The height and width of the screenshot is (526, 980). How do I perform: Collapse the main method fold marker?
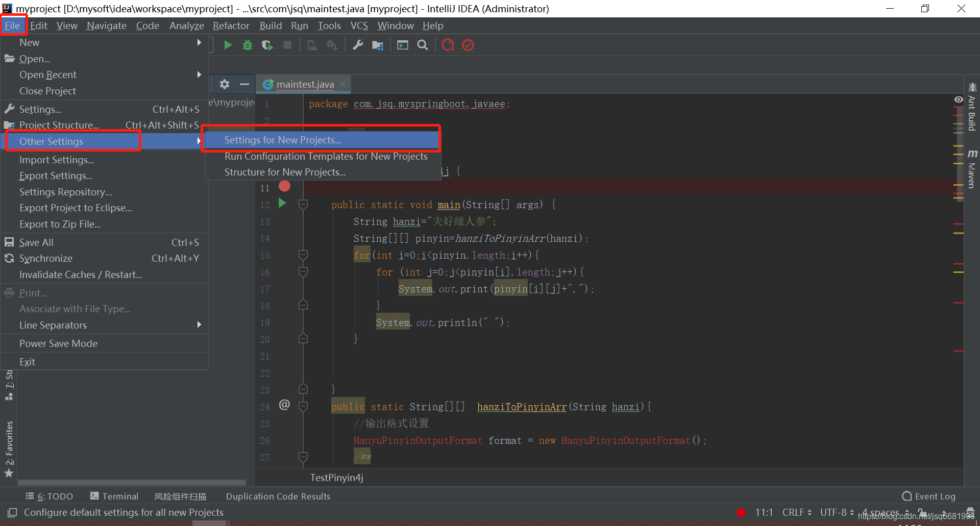pyautogui.click(x=303, y=205)
